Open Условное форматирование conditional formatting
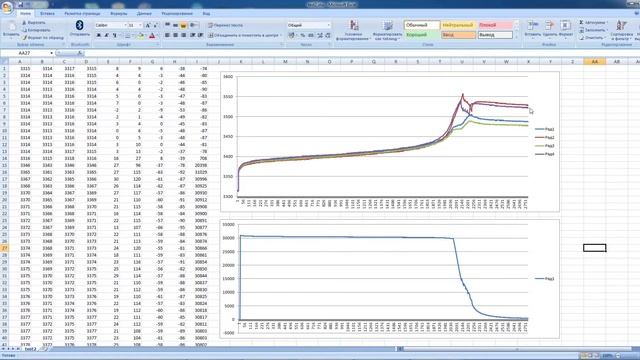The width and height of the screenshot is (640, 360). [x=353, y=30]
